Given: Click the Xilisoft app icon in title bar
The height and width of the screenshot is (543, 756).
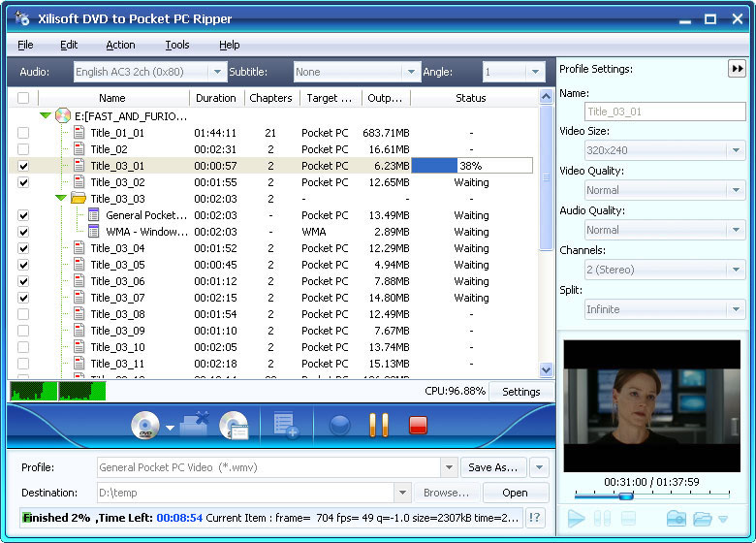Looking at the screenshot, I should coord(22,18).
